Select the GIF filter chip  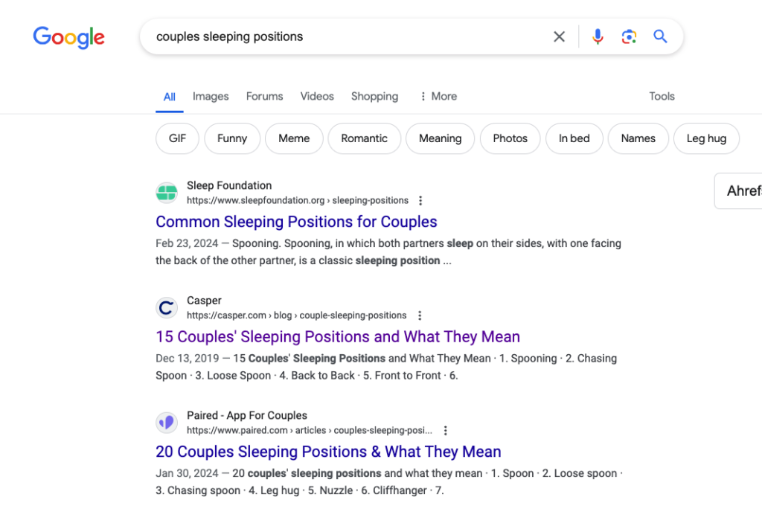coord(177,138)
